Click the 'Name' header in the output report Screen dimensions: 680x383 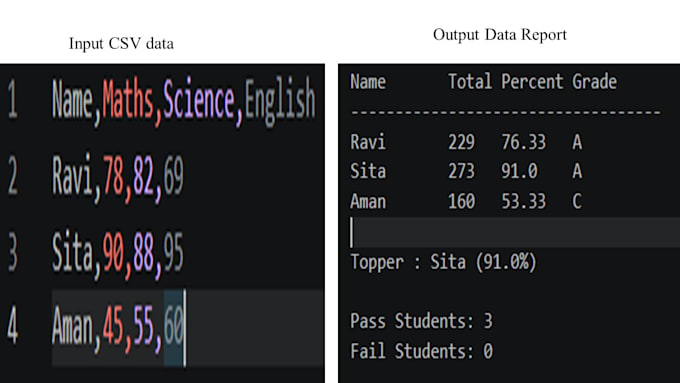tap(368, 82)
